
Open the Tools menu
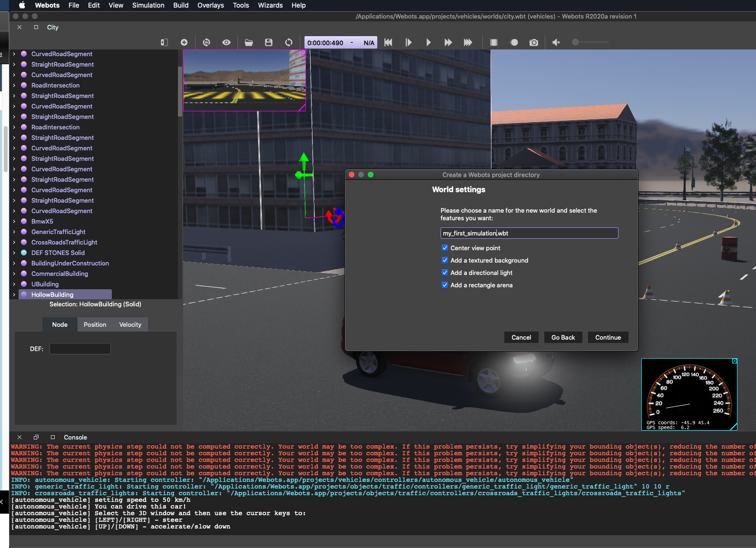click(241, 5)
